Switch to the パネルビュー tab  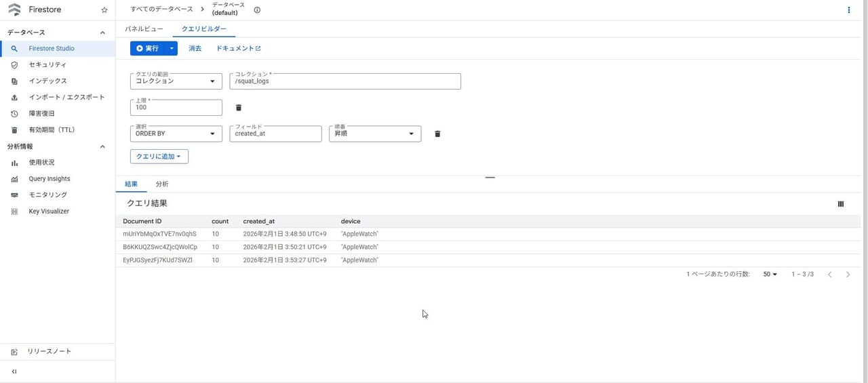[144, 29]
